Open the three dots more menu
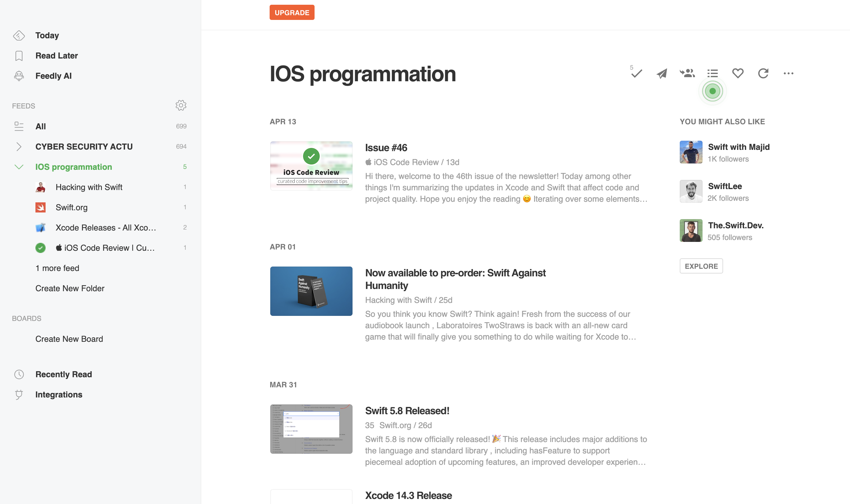Viewport: 850px width, 504px height. [789, 73]
